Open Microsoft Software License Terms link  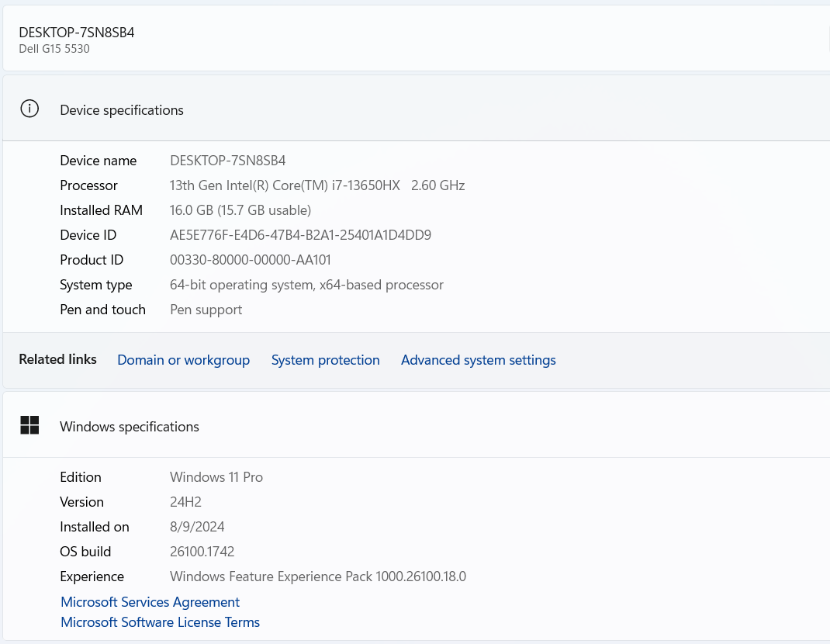(160, 622)
